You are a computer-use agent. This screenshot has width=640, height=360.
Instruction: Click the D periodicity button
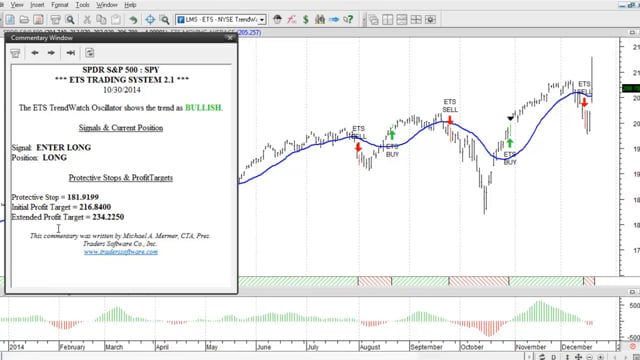(553, 357)
